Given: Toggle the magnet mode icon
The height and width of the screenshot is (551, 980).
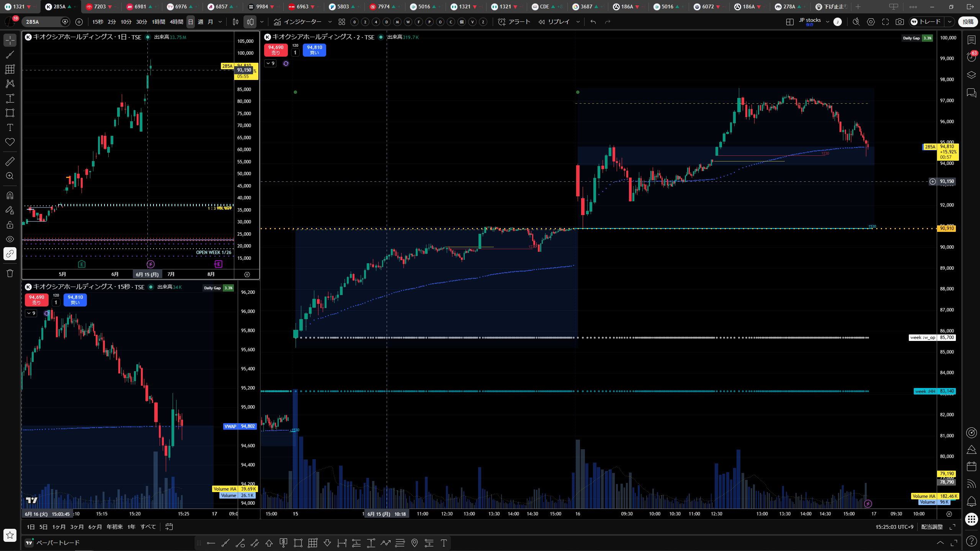Looking at the screenshot, I should coord(10,196).
